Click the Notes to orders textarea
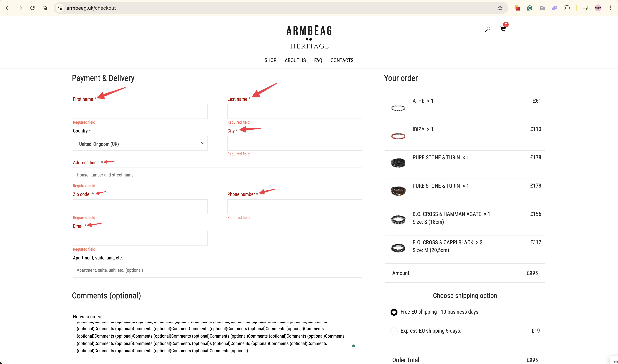Viewport: 618px width, 364px height. tap(217, 337)
